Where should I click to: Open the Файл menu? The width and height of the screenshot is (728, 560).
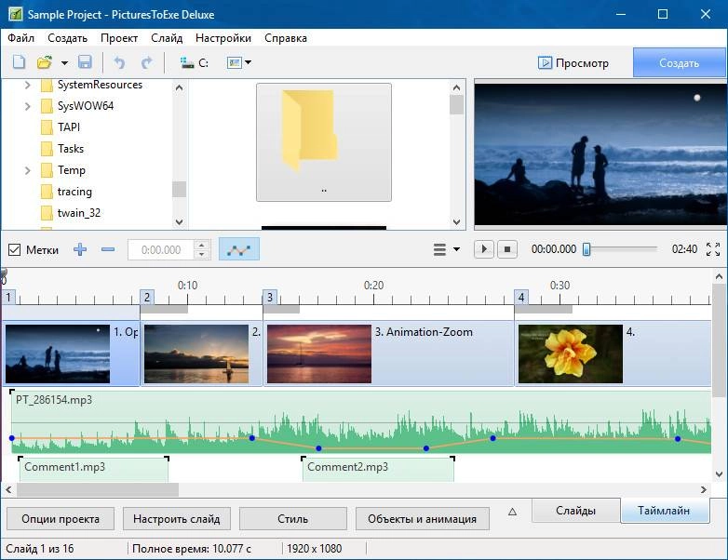point(20,38)
